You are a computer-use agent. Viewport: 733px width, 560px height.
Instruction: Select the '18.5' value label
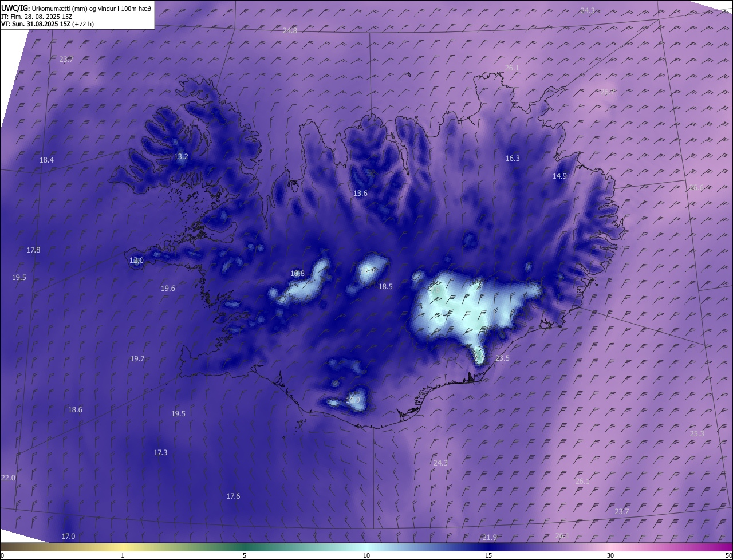tap(385, 287)
